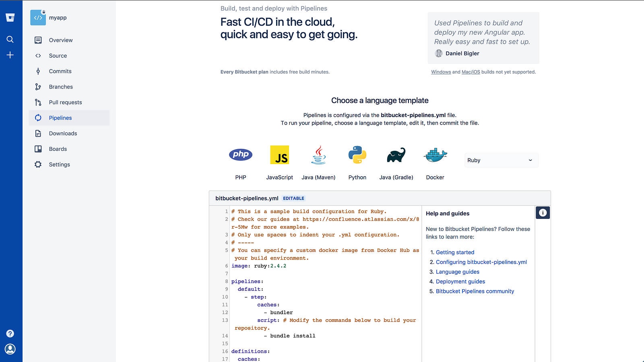Click the Bitbucket logo in the blue sidebar
Viewport: 644px width, 362px height.
tap(10, 17)
